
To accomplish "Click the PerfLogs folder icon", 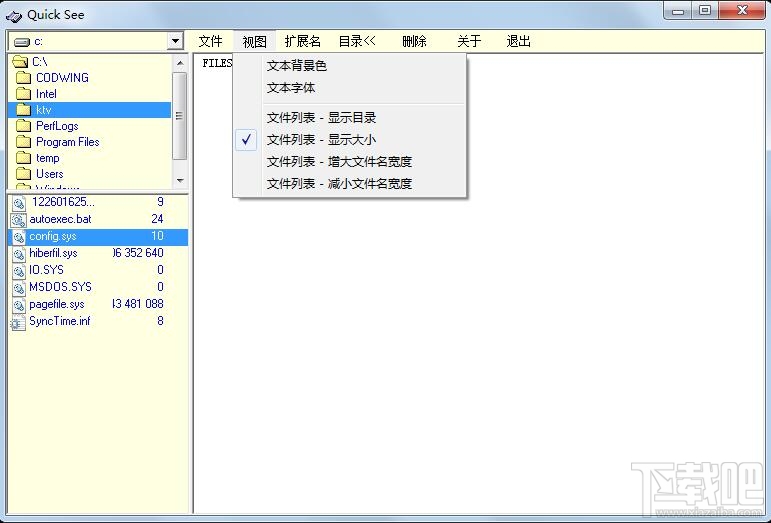I will click(23, 126).
